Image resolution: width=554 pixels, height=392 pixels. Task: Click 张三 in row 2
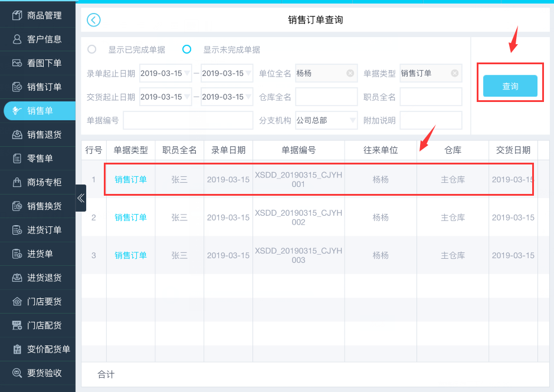click(179, 218)
